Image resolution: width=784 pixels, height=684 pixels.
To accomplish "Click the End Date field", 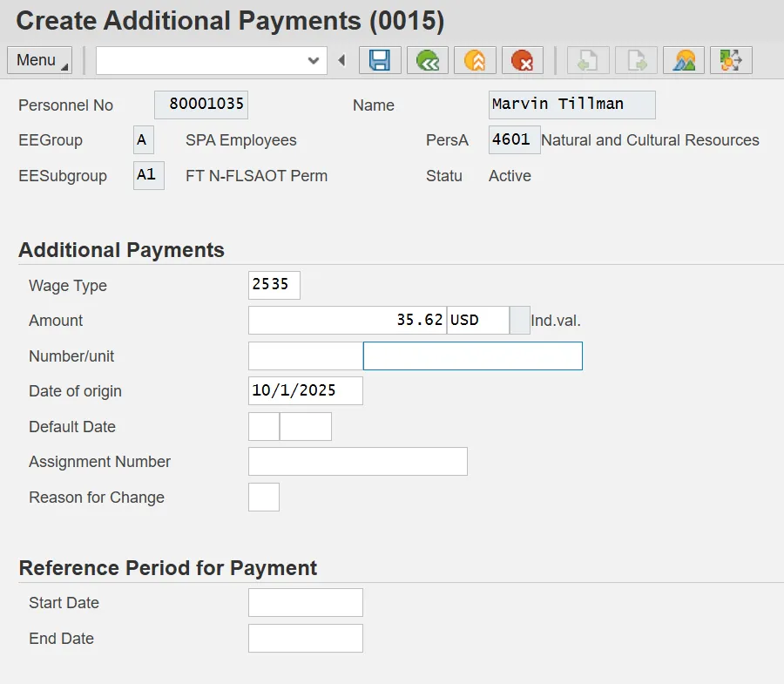I will pyautogui.click(x=305, y=639).
